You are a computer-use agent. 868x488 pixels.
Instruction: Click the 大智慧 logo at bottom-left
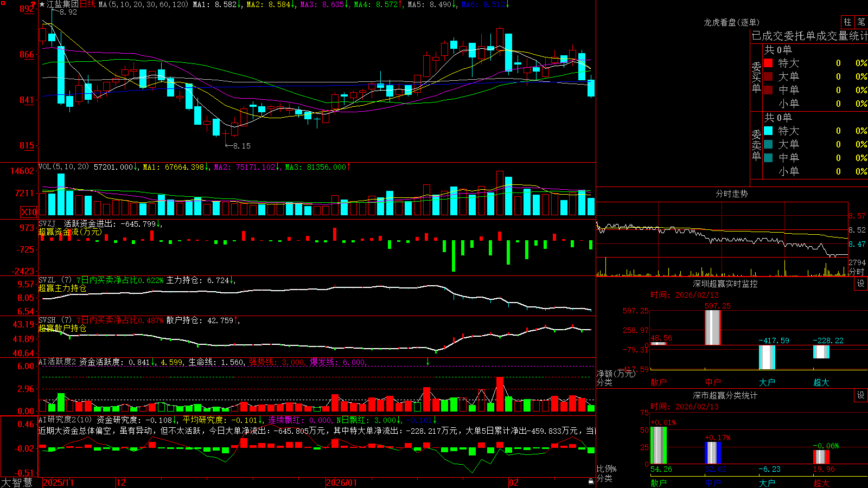click(x=17, y=483)
